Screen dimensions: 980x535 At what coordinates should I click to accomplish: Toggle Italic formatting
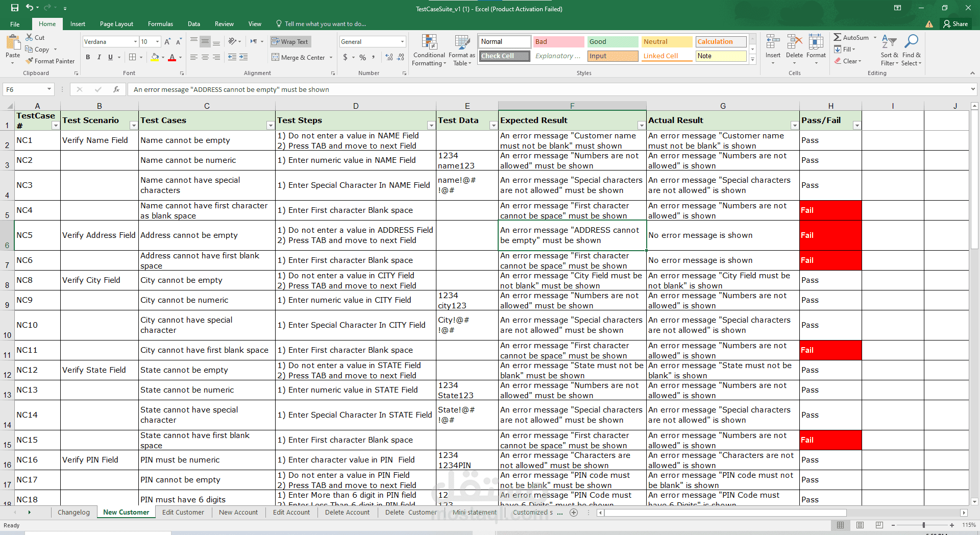click(x=99, y=57)
